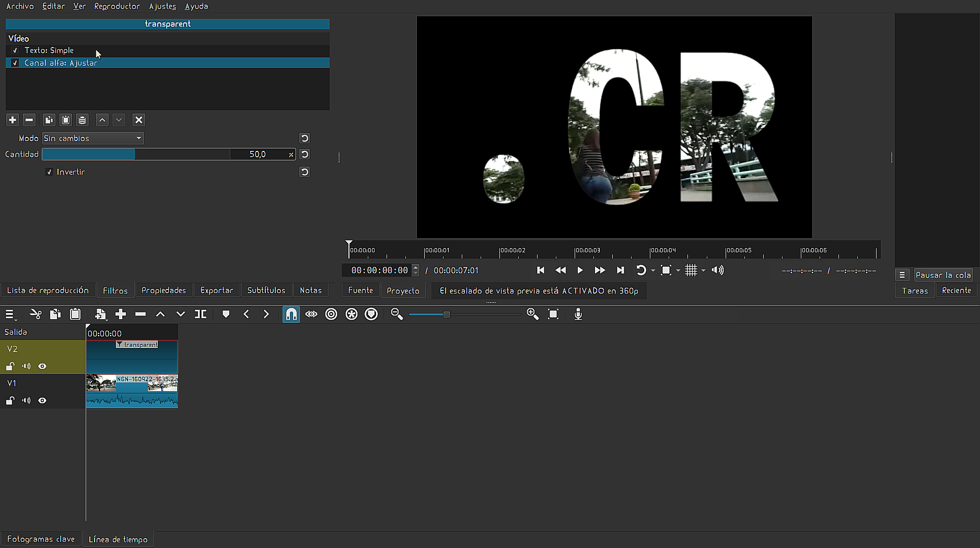Click zoom timeline to fit icon

click(553, 314)
